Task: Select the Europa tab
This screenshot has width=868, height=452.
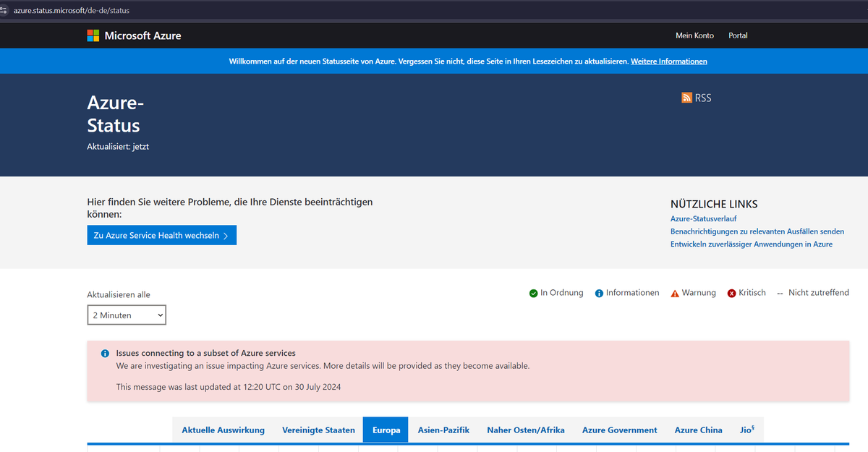Action: point(386,430)
